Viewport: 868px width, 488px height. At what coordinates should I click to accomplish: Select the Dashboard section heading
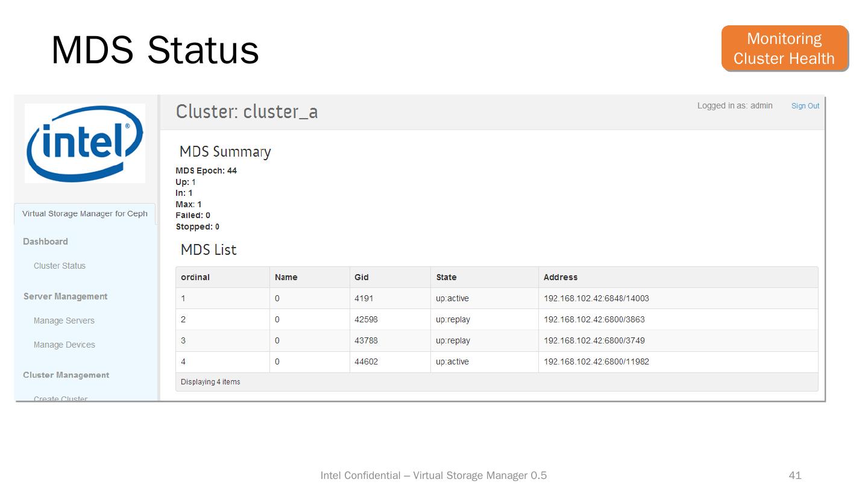45,242
